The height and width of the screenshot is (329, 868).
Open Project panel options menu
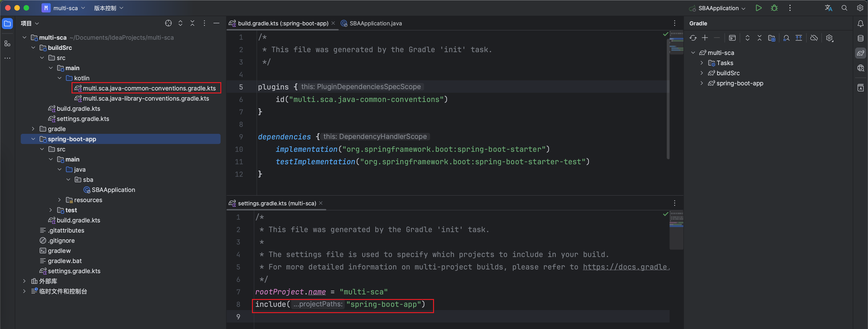click(204, 23)
